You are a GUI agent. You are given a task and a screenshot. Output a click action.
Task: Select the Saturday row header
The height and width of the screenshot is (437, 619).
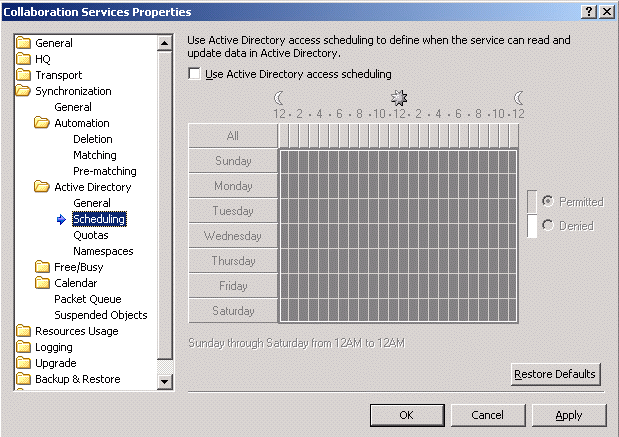point(233,311)
